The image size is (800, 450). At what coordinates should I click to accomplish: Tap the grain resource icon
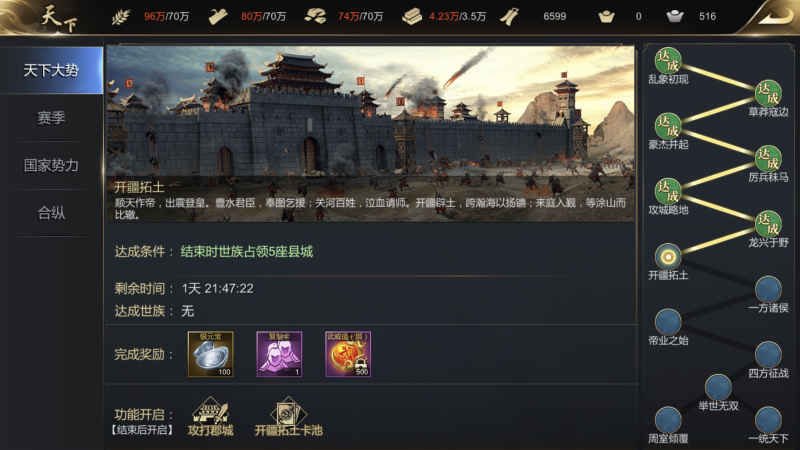pos(121,17)
